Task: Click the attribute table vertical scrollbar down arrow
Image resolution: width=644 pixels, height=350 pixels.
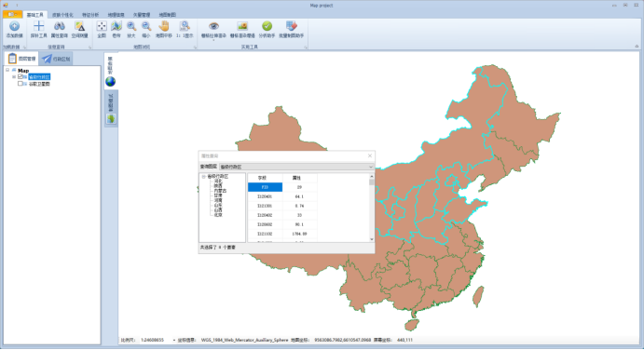Action: point(372,239)
